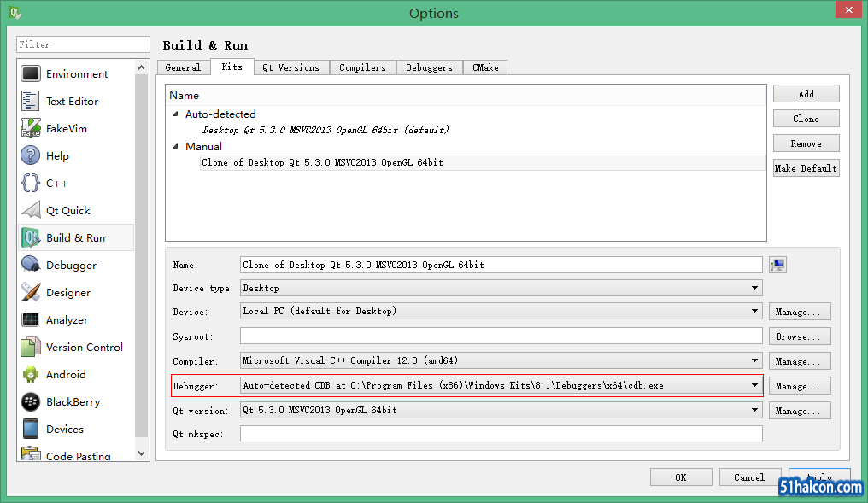The width and height of the screenshot is (868, 503).
Task: Collapse the Auto-detected kits group
Action: point(175,114)
